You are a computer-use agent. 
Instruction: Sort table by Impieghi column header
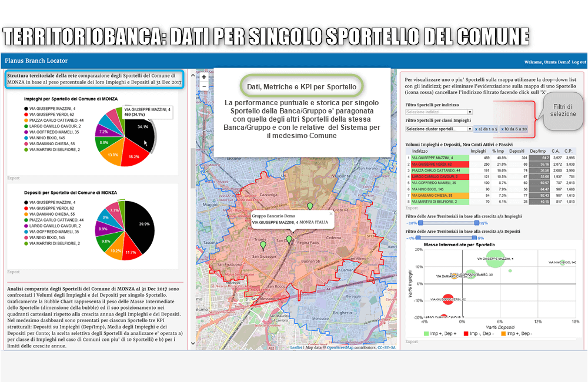(x=478, y=151)
